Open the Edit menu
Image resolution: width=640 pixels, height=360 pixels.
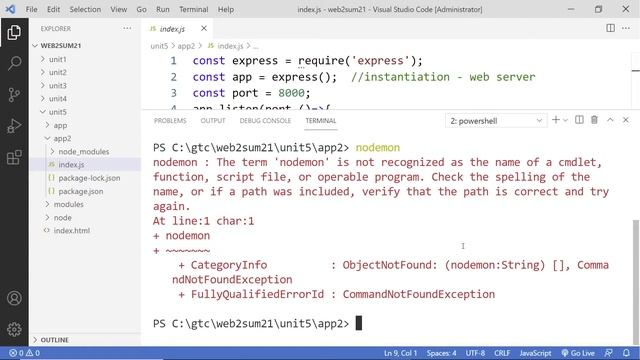pyautogui.click(x=53, y=9)
